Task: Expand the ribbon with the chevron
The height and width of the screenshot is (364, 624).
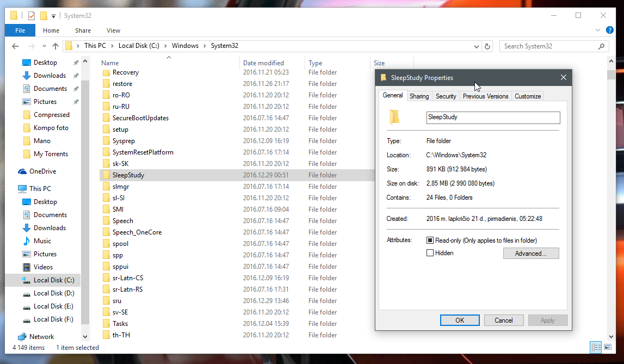Action: [x=598, y=30]
